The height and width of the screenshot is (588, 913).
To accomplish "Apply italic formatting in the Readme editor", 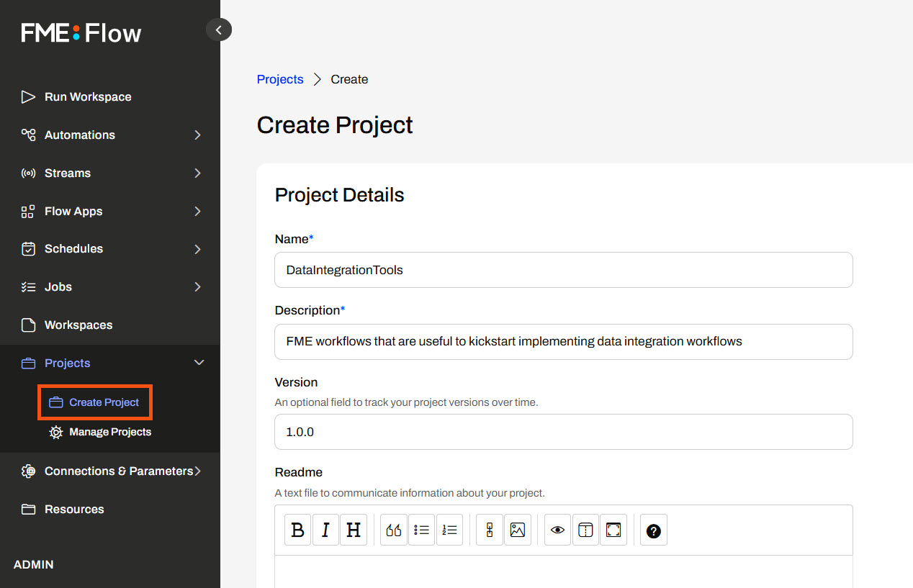I will pos(325,530).
